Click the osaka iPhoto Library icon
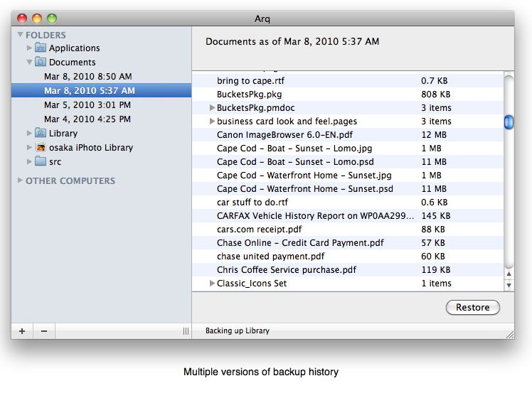 pos(41,147)
